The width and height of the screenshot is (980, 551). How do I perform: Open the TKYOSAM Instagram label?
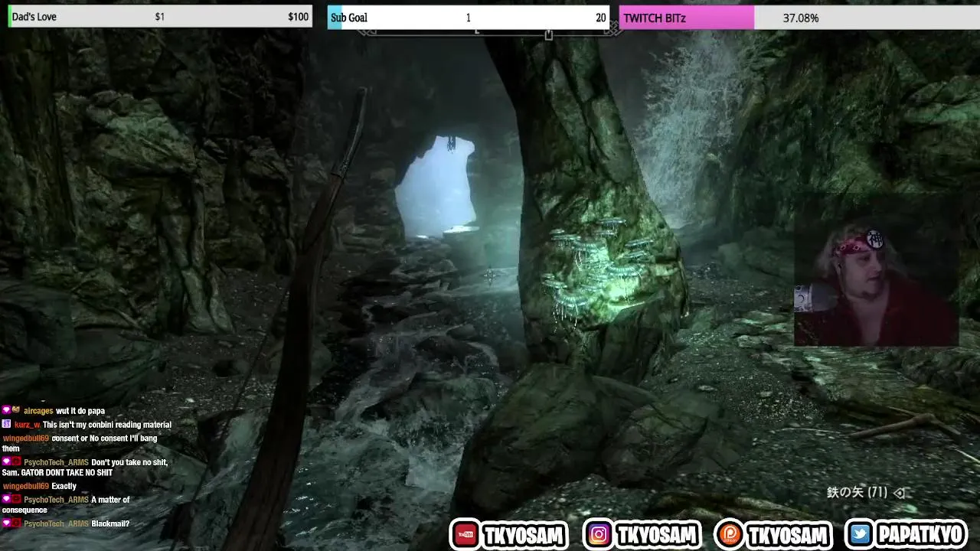point(656,535)
